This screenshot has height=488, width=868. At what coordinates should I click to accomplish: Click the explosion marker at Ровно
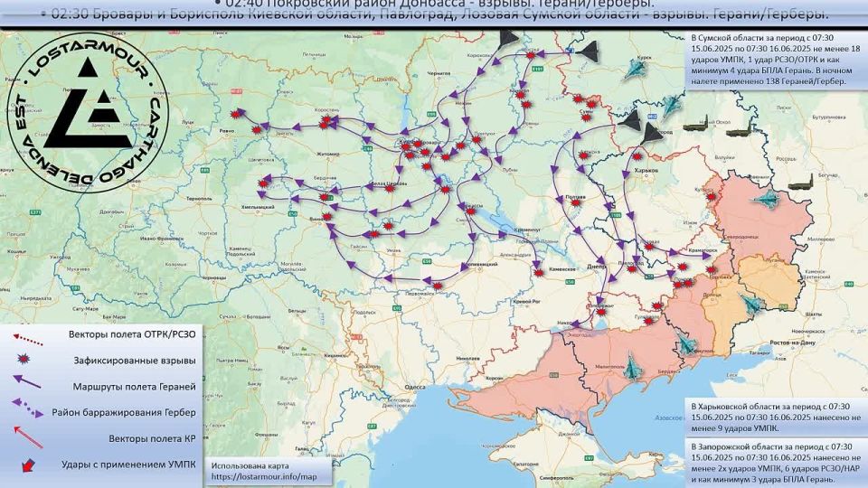click(x=238, y=116)
